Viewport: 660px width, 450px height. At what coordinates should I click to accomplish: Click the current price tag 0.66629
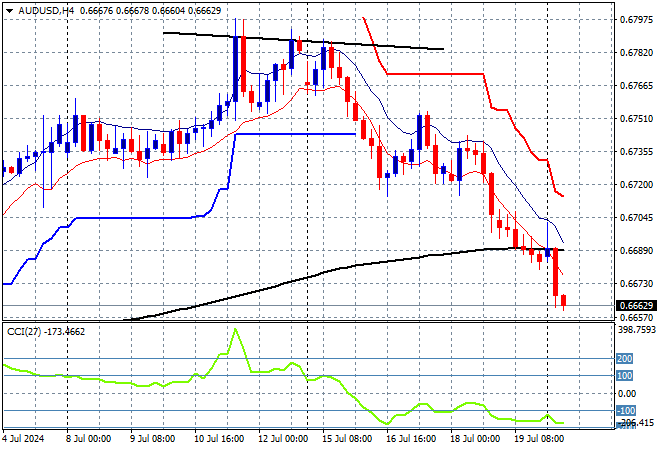(636, 306)
